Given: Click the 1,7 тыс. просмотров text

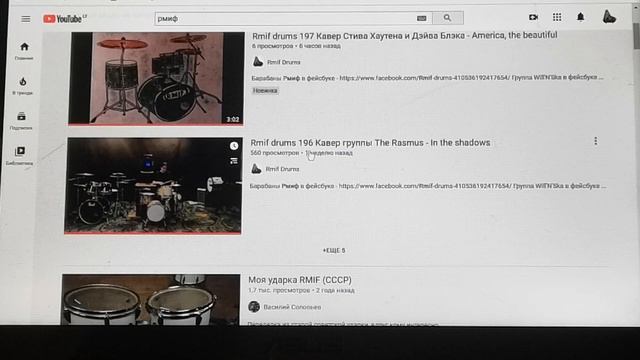Looking at the screenshot, I should click(279, 290).
